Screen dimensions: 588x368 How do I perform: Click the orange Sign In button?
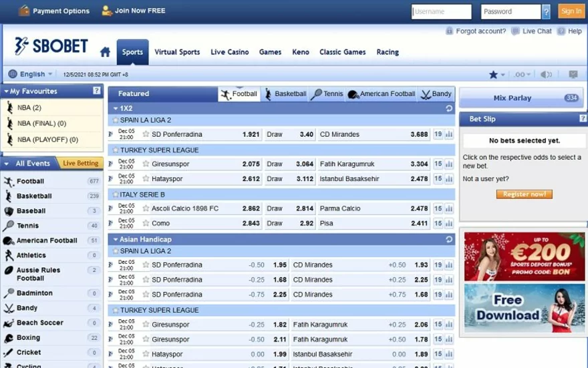coord(571,11)
